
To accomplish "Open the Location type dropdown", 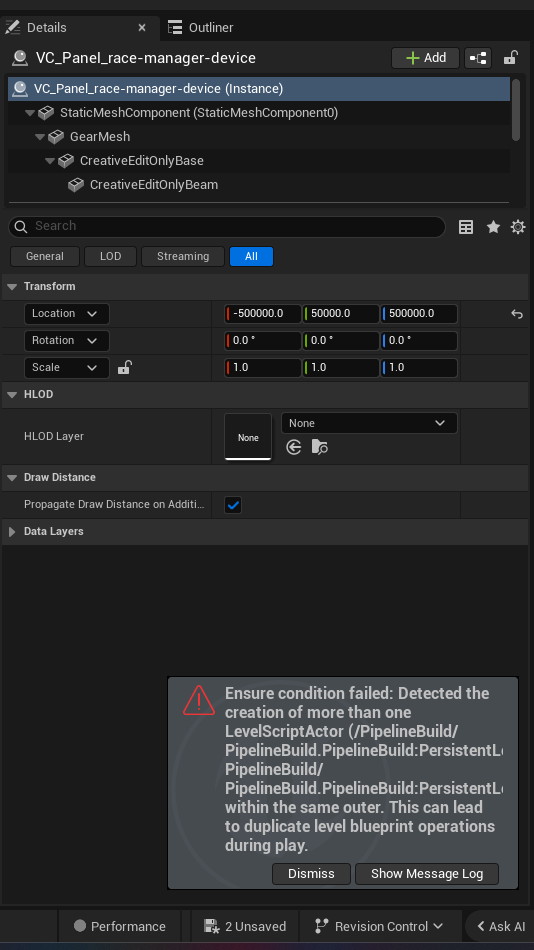I will pos(66,314).
